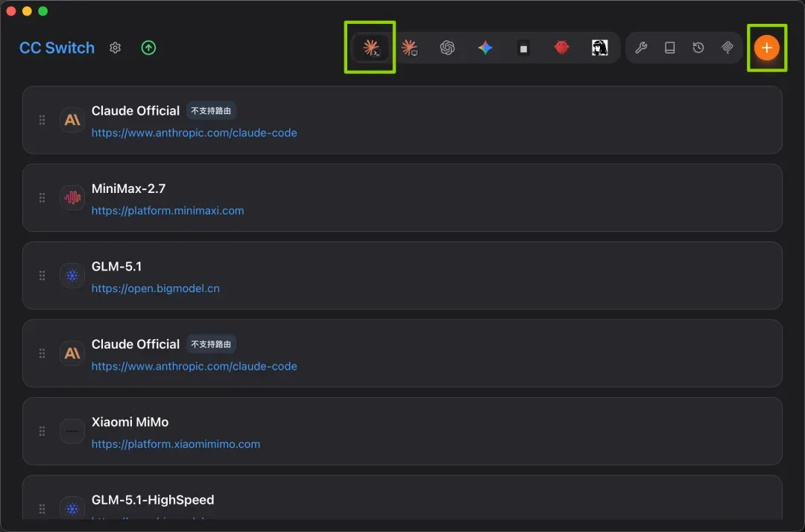Click the paperclip-style icon in the toolbar
805x532 pixels.
(727, 48)
